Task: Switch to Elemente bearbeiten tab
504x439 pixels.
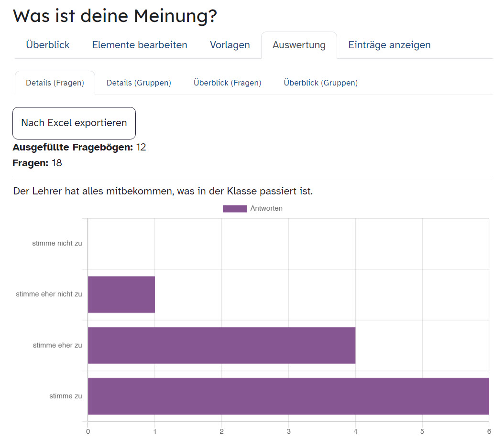Action: coord(140,45)
